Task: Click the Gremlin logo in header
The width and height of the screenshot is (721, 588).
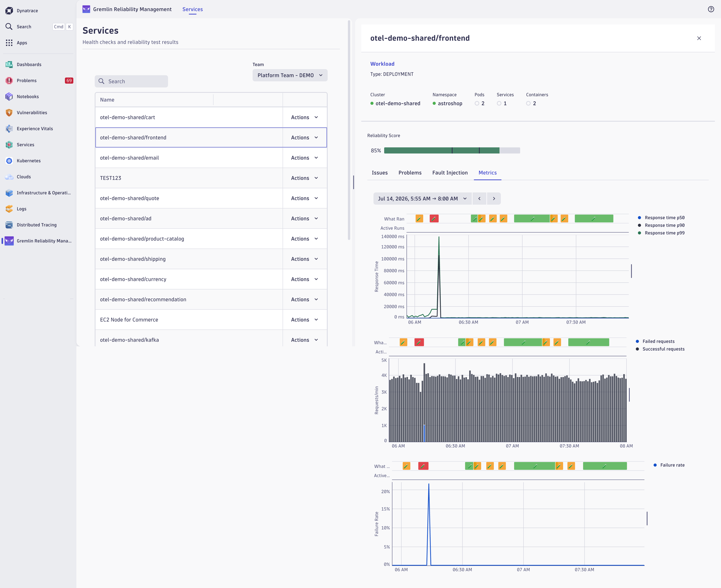Action: [x=86, y=9]
